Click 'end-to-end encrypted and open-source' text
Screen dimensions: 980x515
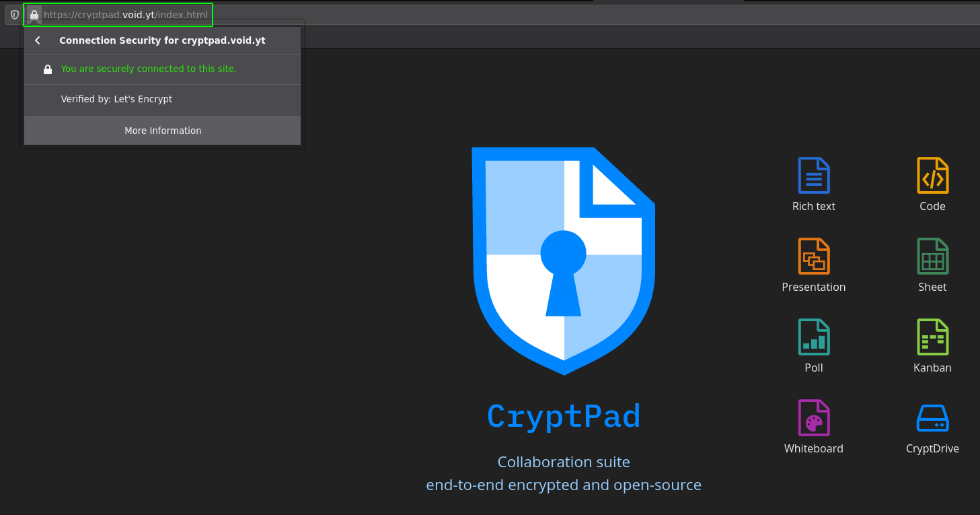point(564,485)
